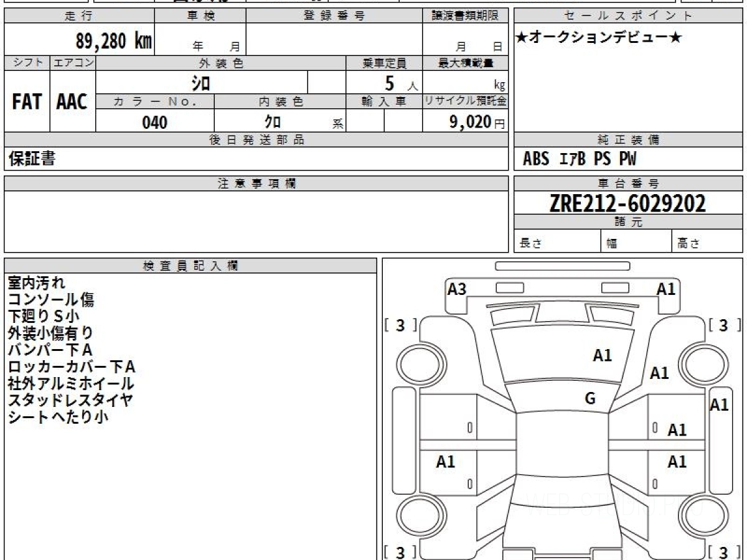Select the 長さ dimension label

point(530,244)
